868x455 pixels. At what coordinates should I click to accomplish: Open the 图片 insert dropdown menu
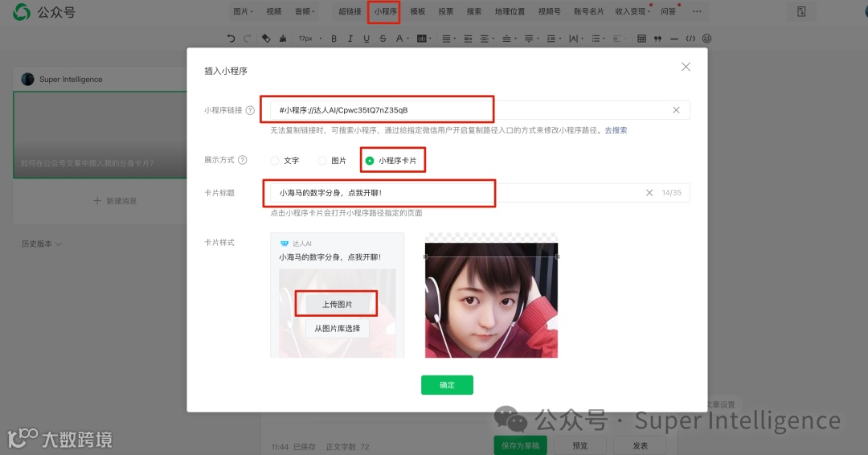243,11
